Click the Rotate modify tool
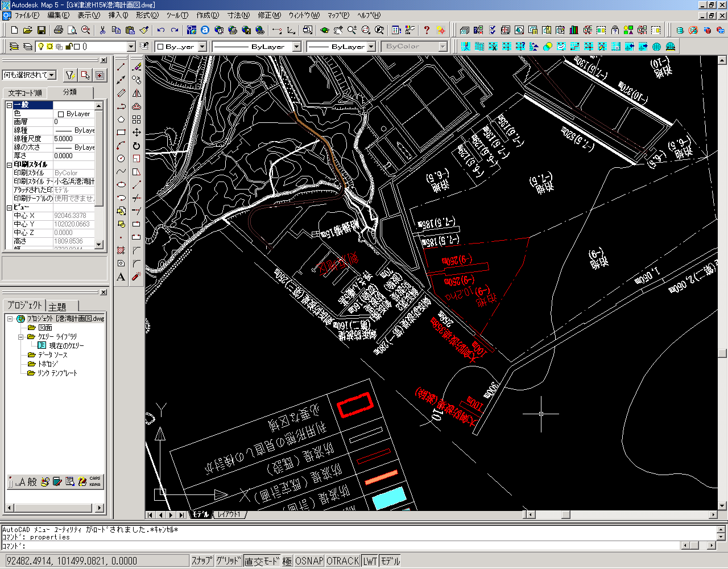The width and height of the screenshot is (728, 569). click(x=136, y=146)
